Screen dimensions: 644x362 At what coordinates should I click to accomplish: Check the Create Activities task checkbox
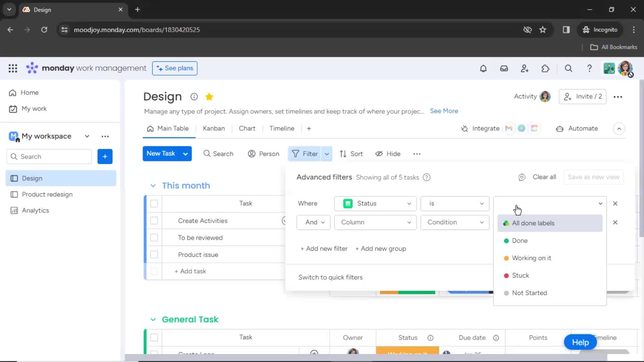click(154, 221)
